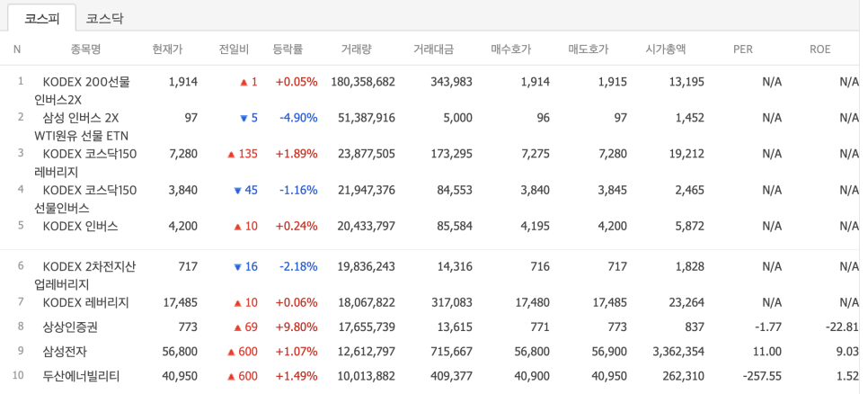Click the bid price 40,900
Screen dimensions: 868x394
(532, 376)
